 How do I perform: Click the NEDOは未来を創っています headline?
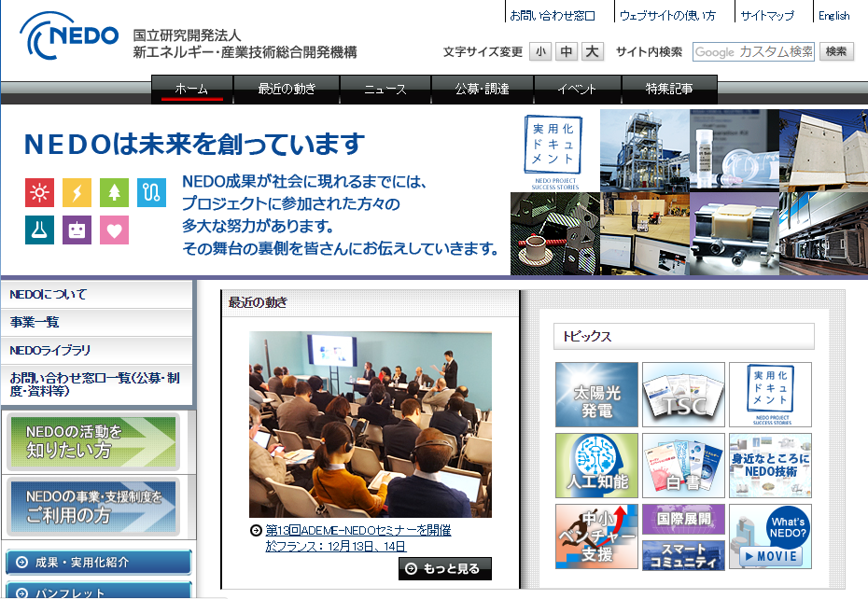(x=195, y=145)
